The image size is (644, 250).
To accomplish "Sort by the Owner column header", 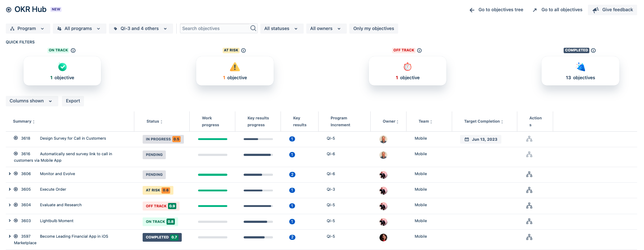I will click(x=391, y=122).
